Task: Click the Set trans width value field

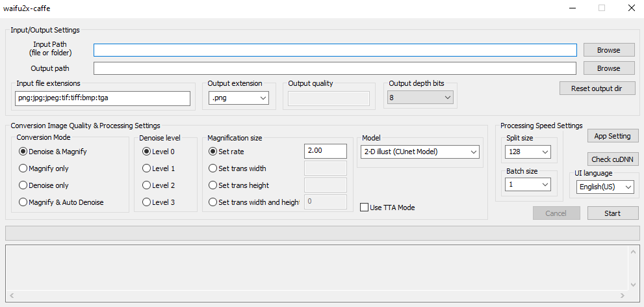Action: point(326,168)
